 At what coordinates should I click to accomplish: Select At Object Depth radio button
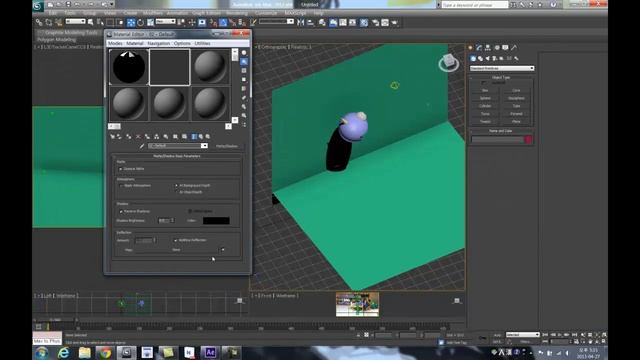click(176, 192)
